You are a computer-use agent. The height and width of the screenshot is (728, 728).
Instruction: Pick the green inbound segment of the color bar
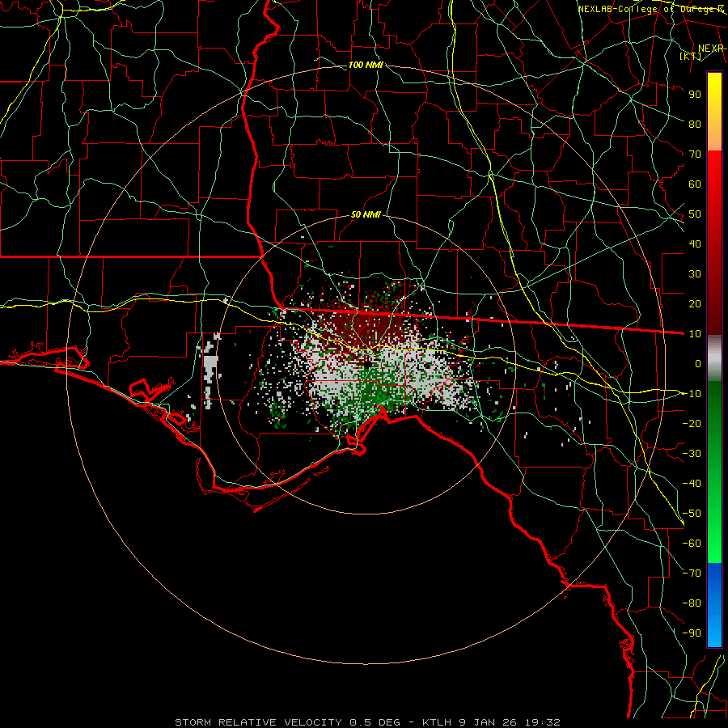714,472
